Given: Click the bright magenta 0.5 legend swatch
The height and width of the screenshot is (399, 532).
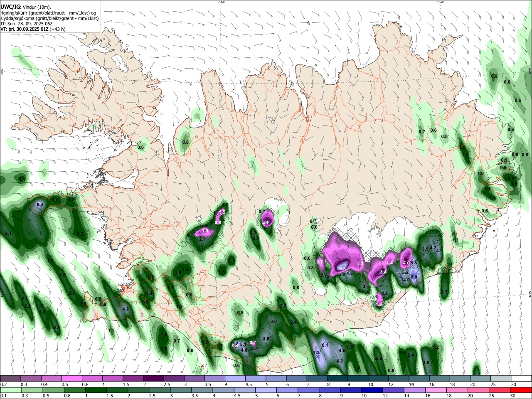Looking at the screenshot, I should [71, 378].
